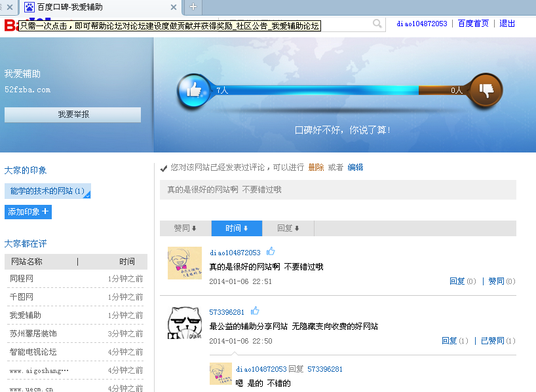Open small avatar in diao104872053's reply
The height and width of the screenshot is (392, 536).
coord(220,374)
